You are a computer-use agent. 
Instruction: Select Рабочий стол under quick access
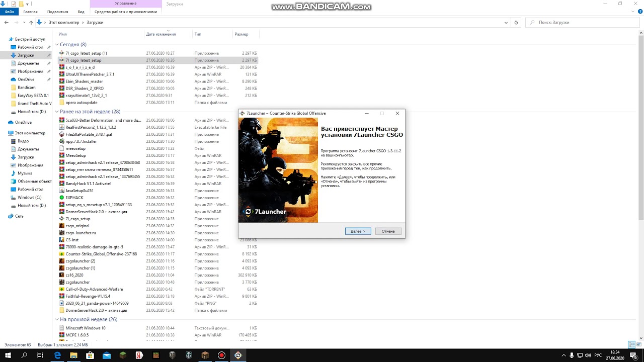30,47
